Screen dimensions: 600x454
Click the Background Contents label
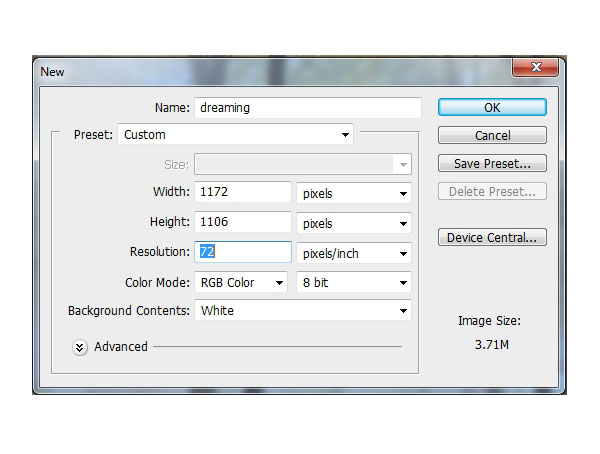coord(129,310)
